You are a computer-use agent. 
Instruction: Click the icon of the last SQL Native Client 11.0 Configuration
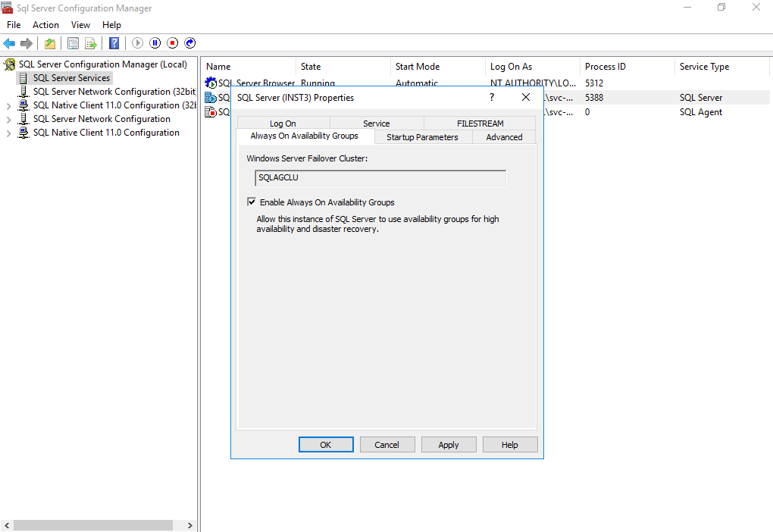23,133
